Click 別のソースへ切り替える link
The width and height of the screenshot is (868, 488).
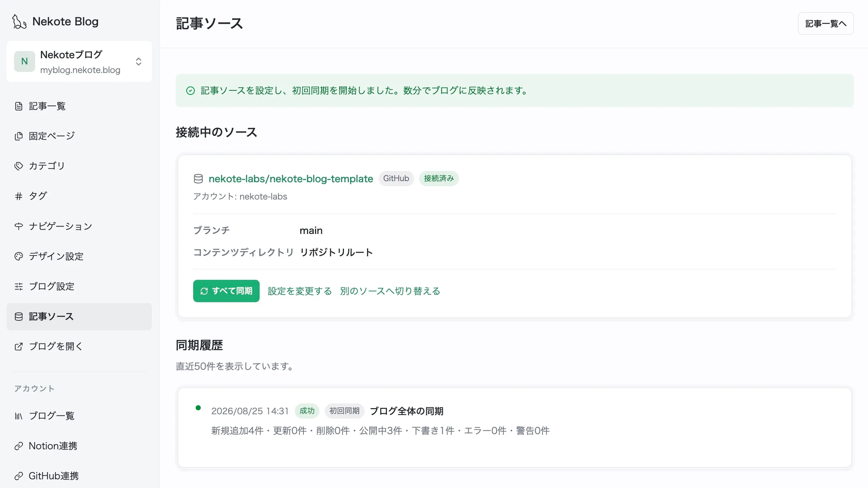(x=390, y=291)
